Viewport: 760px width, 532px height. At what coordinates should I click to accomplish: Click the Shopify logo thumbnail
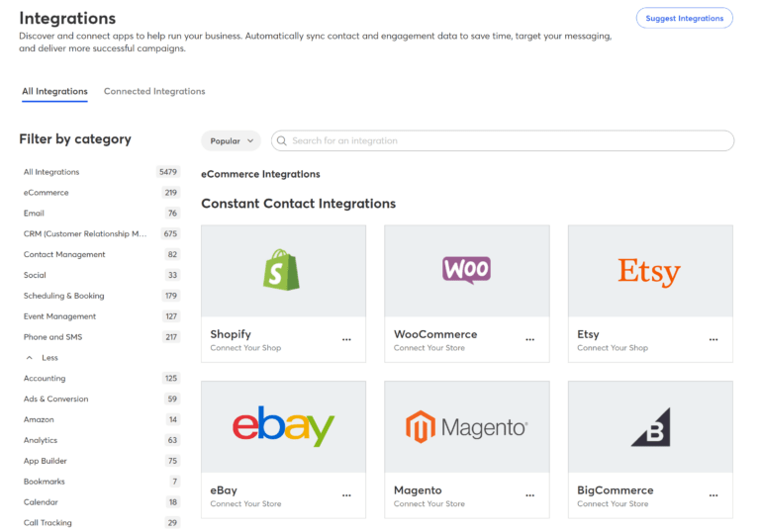click(x=283, y=270)
